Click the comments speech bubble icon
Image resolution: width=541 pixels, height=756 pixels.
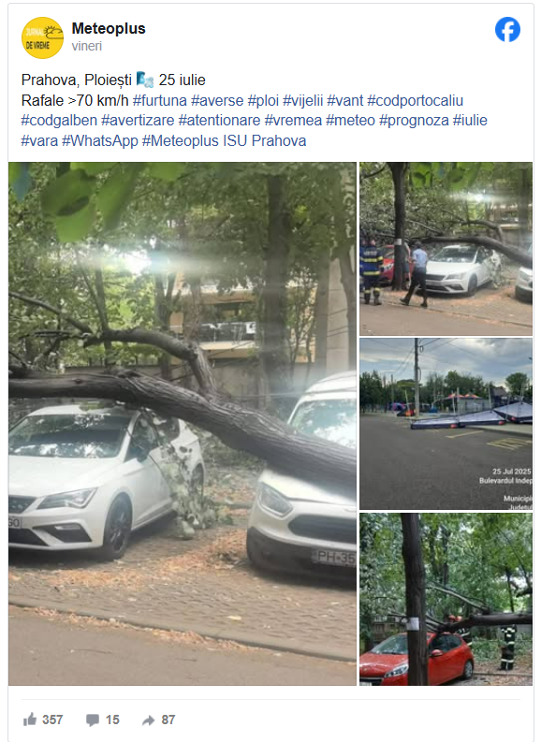(x=92, y=720)
